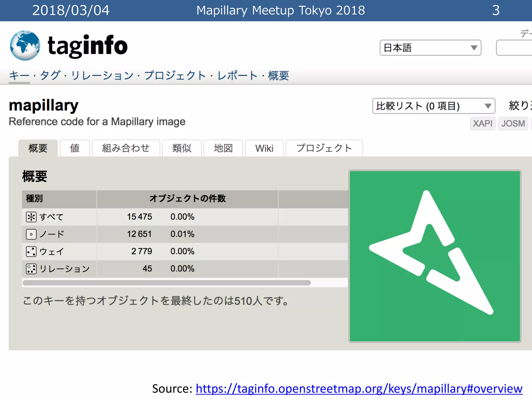The image size is (532, 399).
Task: Click the 2 779 way count cell
Action: [x=142, y=251]
